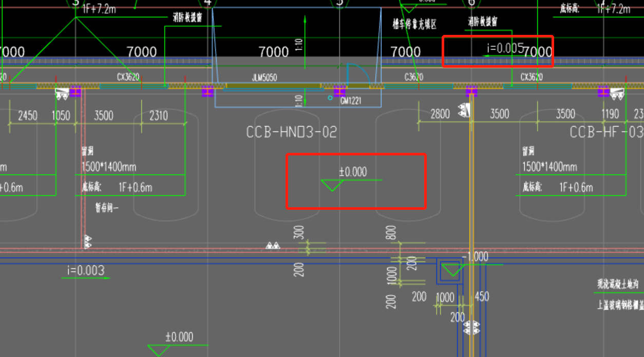Select 1500*1400mm text beside 暂存间一
The height and width of the screenshot is (357, 644).
click(x=109, y=167)
